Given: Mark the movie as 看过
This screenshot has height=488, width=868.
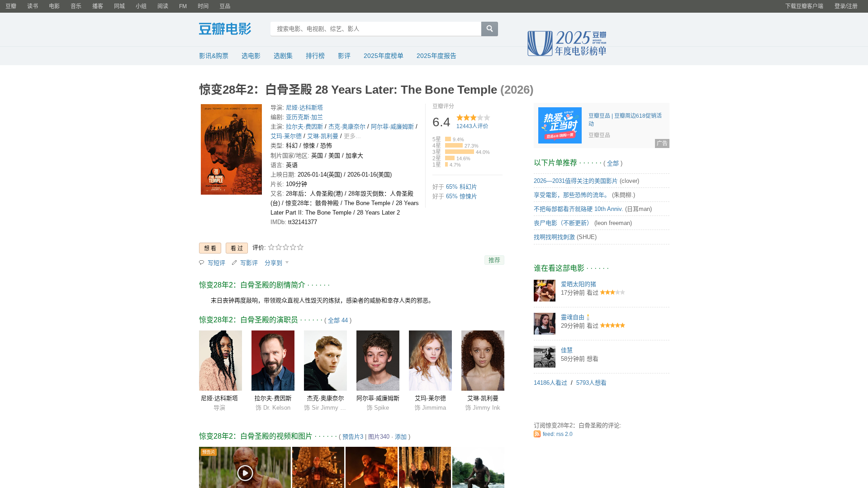Looking at the screenshot, I should coord(237,248).
